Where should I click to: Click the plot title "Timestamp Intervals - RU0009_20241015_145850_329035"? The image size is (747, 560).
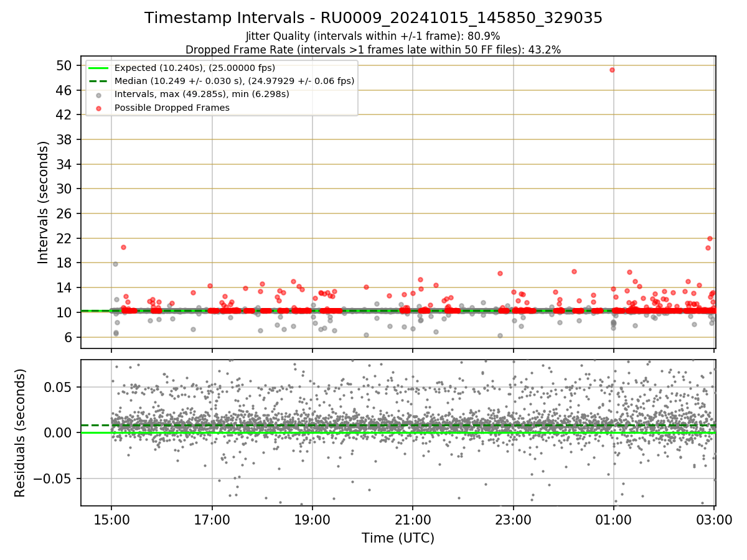(x=374, y=18)
